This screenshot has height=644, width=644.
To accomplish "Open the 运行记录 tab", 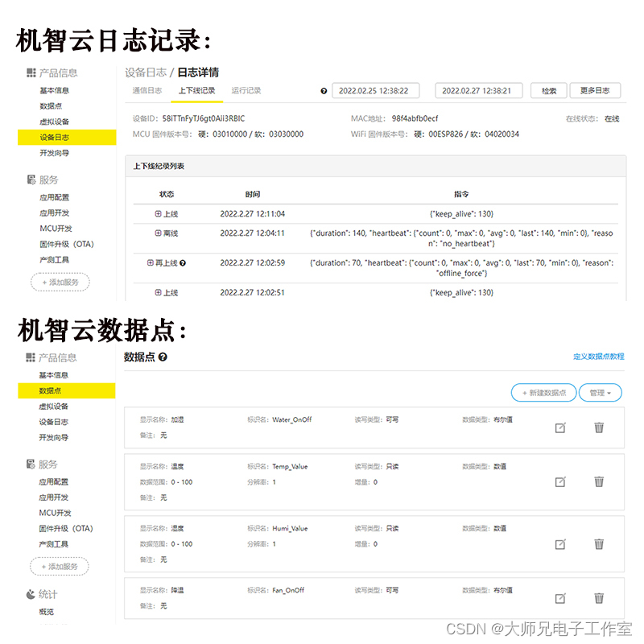I will (x=246, y=90).
